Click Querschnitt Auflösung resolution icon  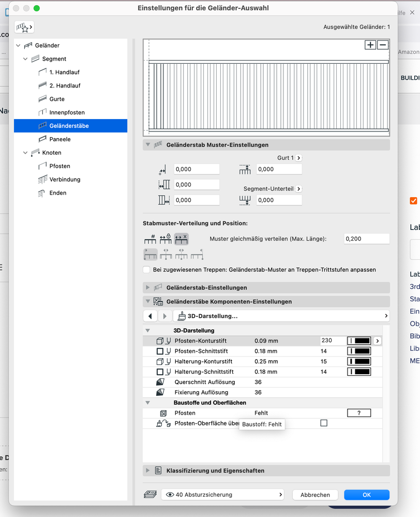click(x=160, y=382)
